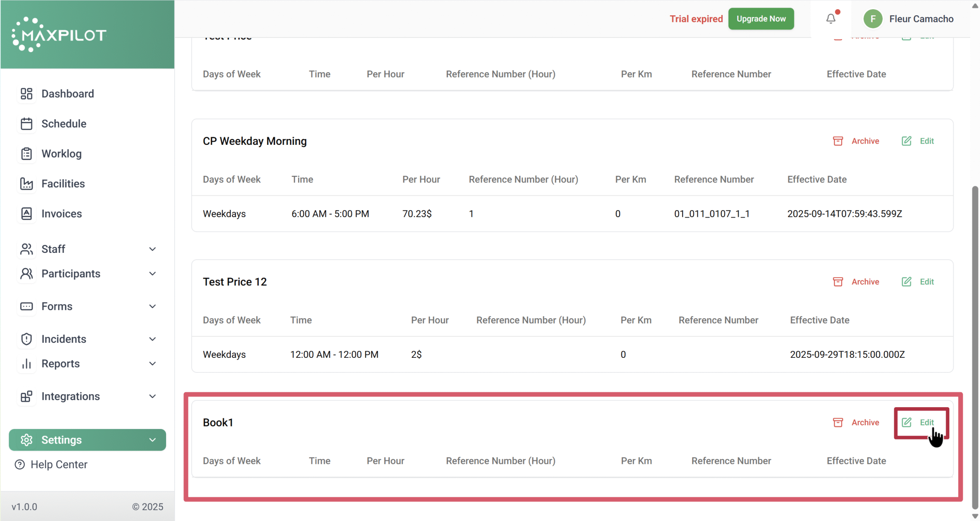980x521 pixels.
Task: Click the Help Center question mark icon
Action: (20, 464)
